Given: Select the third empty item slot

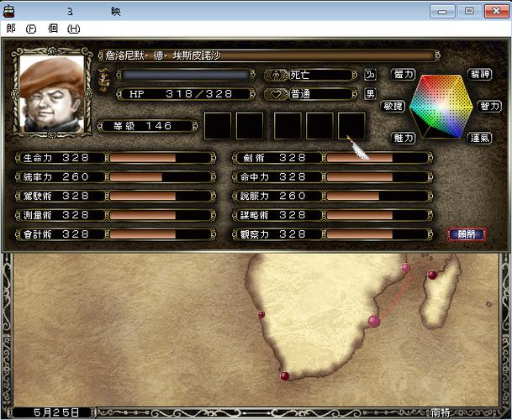Looking at the screenshot, I should (x=288, y=126).
